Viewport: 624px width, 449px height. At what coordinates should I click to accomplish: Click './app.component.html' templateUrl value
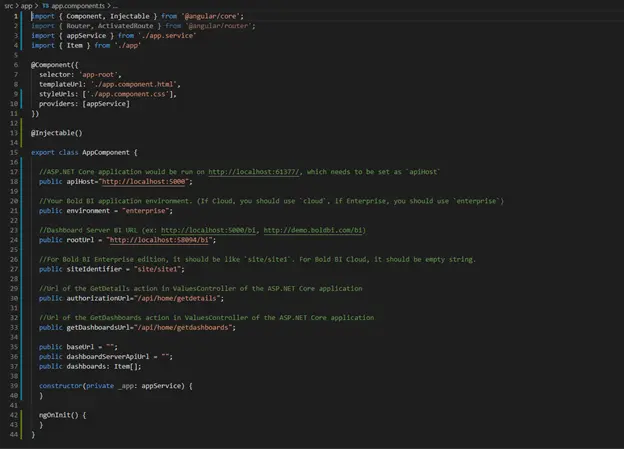(x=133, y=84)
